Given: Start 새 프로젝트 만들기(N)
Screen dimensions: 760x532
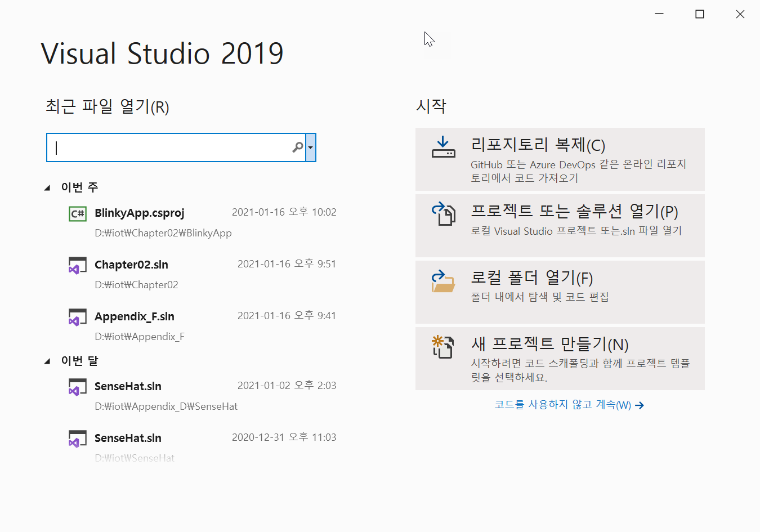Looking at the screenshot, I should [x=560, y=359].
